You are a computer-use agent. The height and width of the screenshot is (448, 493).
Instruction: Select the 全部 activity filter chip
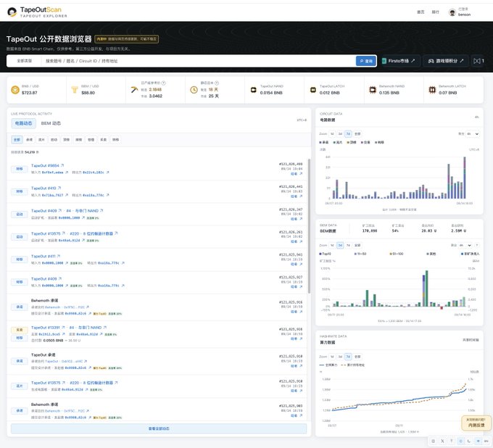point(17,140)
